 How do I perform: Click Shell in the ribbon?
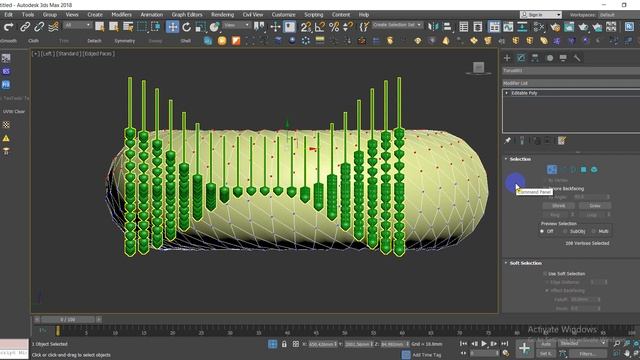pos(185,41)
